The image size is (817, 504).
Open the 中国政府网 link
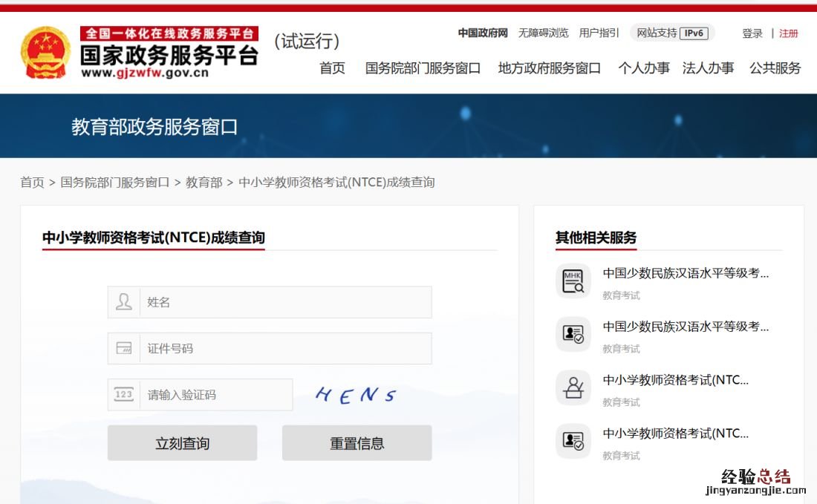point(483,33)
